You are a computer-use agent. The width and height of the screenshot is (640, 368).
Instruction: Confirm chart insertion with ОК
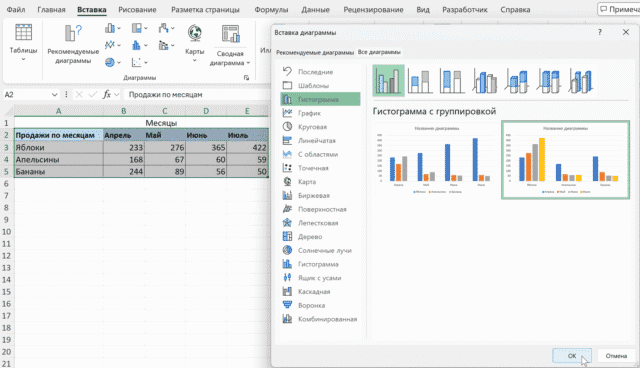[572, 356]
